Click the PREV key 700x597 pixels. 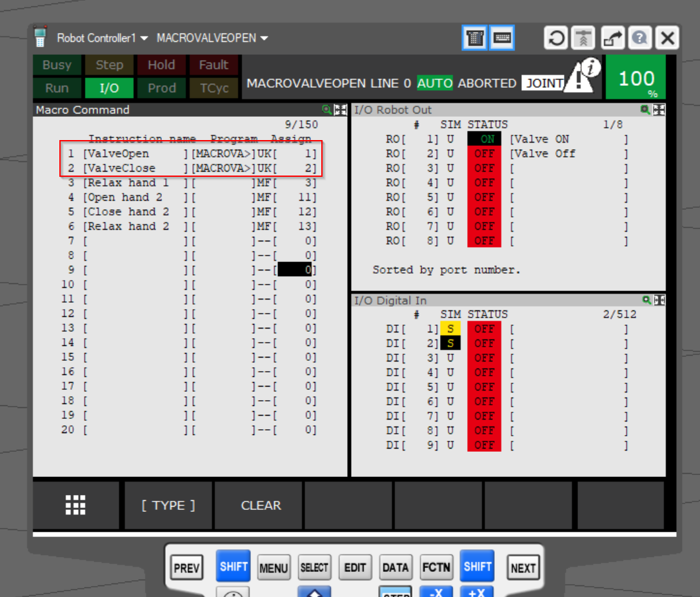click(186, 567)
